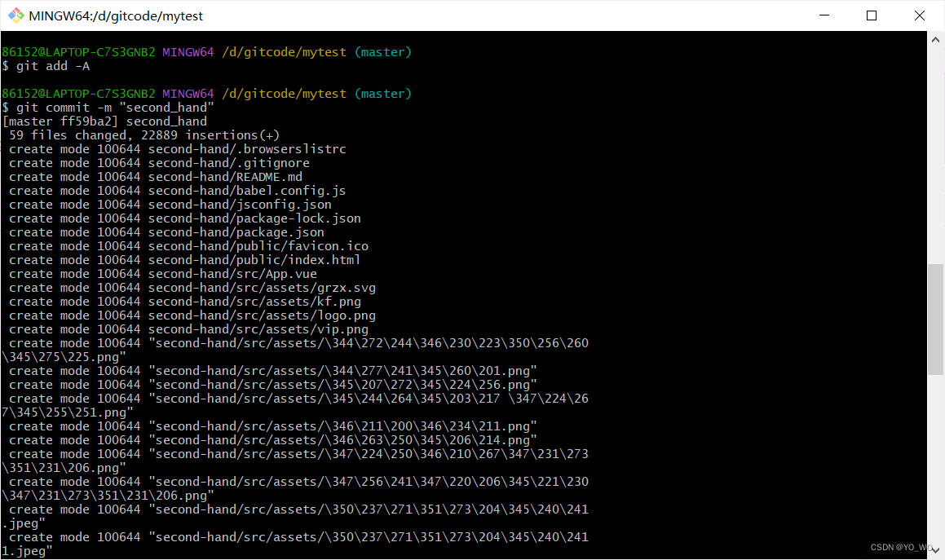
Task: Click the second-hand/package.json line
Action: [x=166, y=232]
